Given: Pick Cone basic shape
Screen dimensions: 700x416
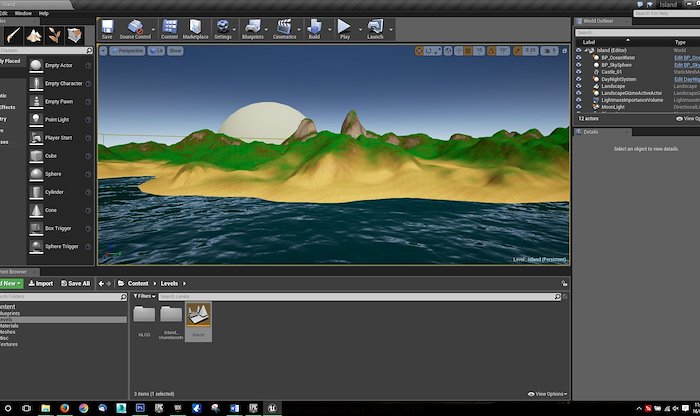Looking at the screenshot, I should click(x=60, y=210).
